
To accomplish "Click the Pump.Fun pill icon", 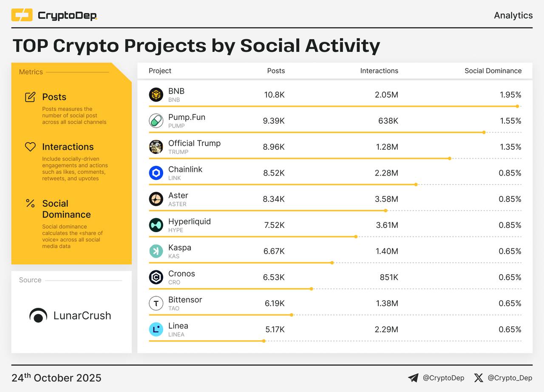I will [x=156, y=121].
